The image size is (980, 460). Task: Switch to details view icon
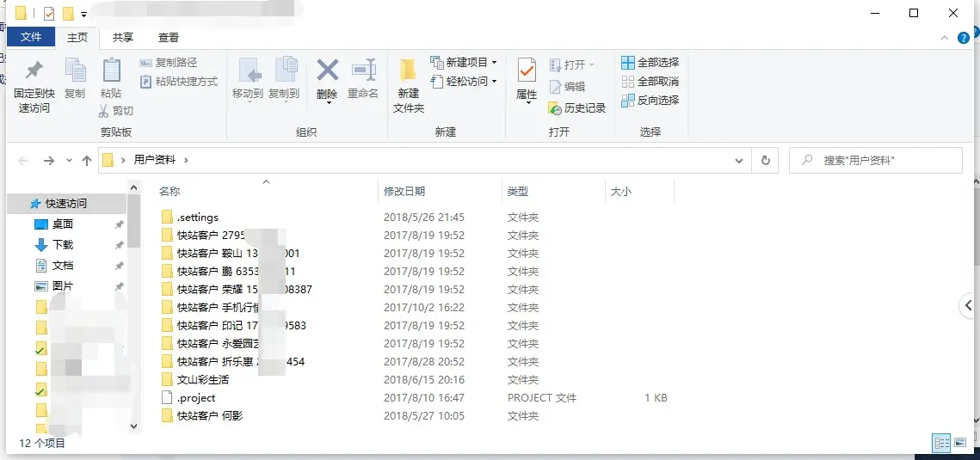click(941, 443)
